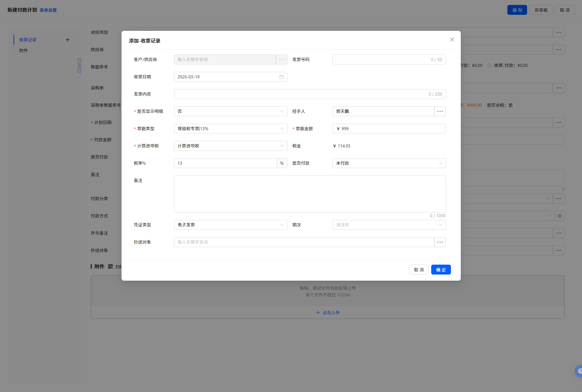
Task: Select the 期次 dropdown
Action: coord(389,225)
